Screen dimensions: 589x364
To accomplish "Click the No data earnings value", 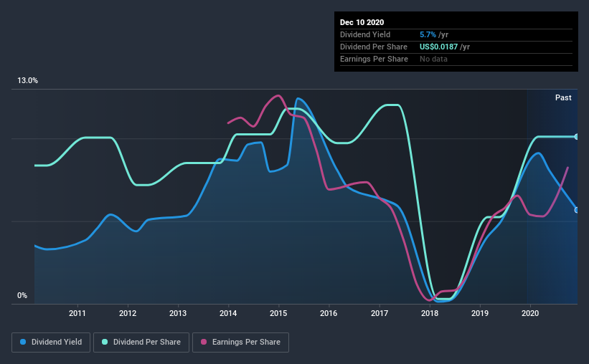I will coord(433,59).
